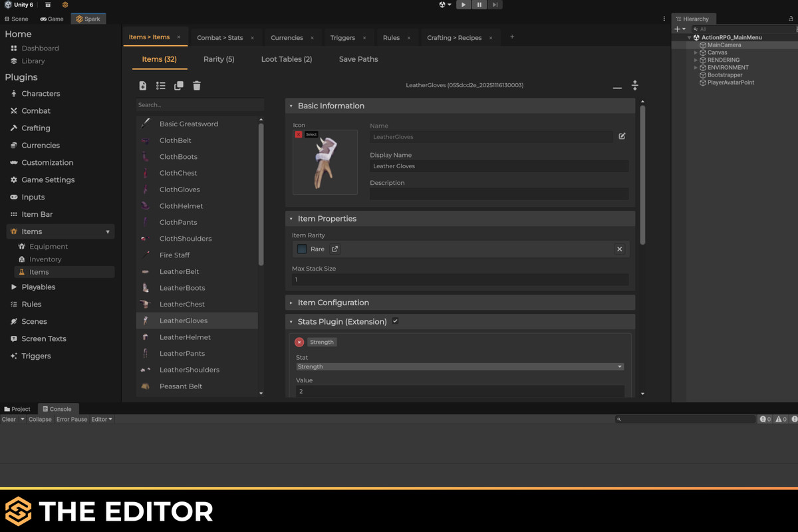Remove the Rare rarity with the X icon
This screenshot has height=532, width=798.
coord(619,249)
